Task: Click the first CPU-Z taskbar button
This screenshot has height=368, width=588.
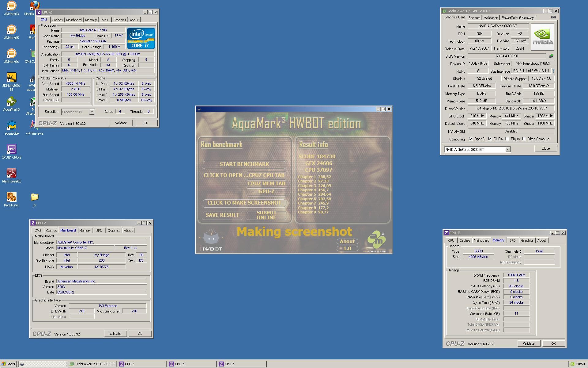Action: coord(142,364)
